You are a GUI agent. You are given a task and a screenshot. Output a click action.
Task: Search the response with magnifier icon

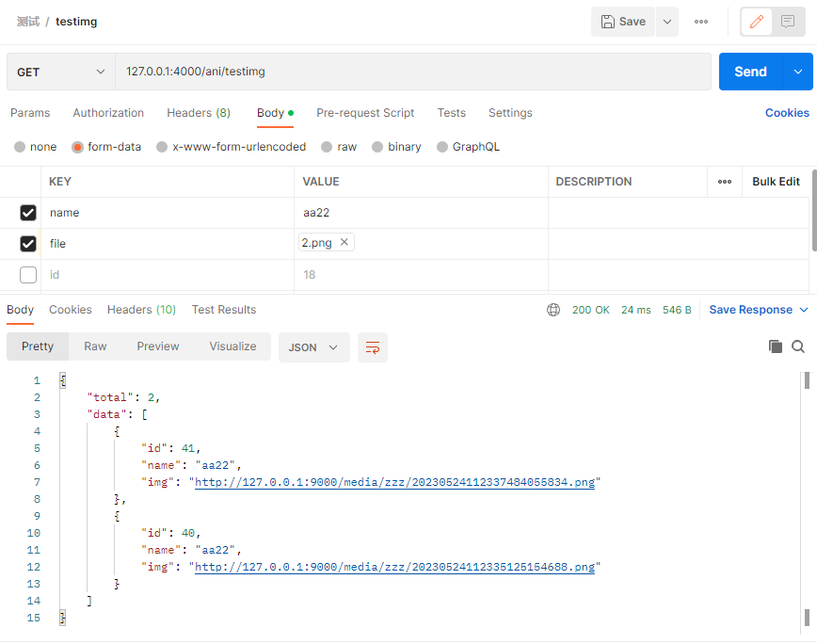(x=798, y=346)
